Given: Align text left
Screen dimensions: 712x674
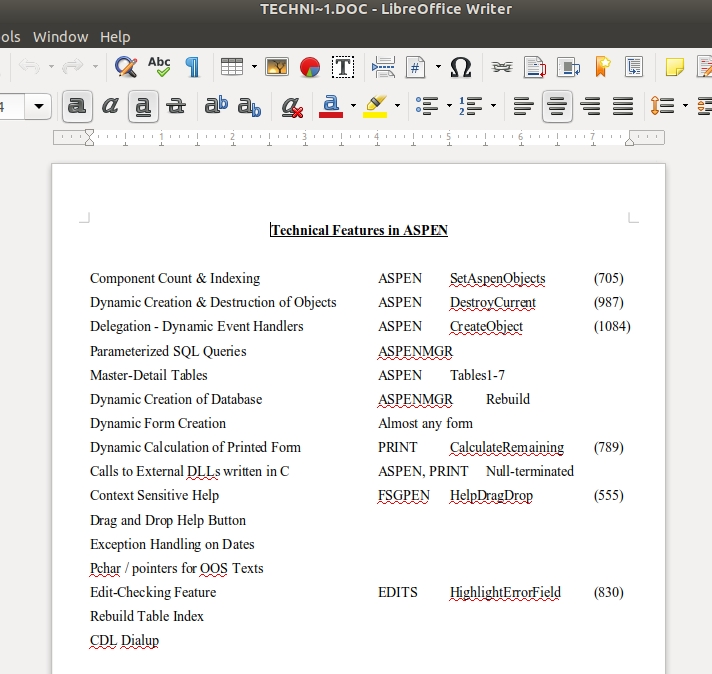Looking at the screenshot, I should (x=524, y=106).
